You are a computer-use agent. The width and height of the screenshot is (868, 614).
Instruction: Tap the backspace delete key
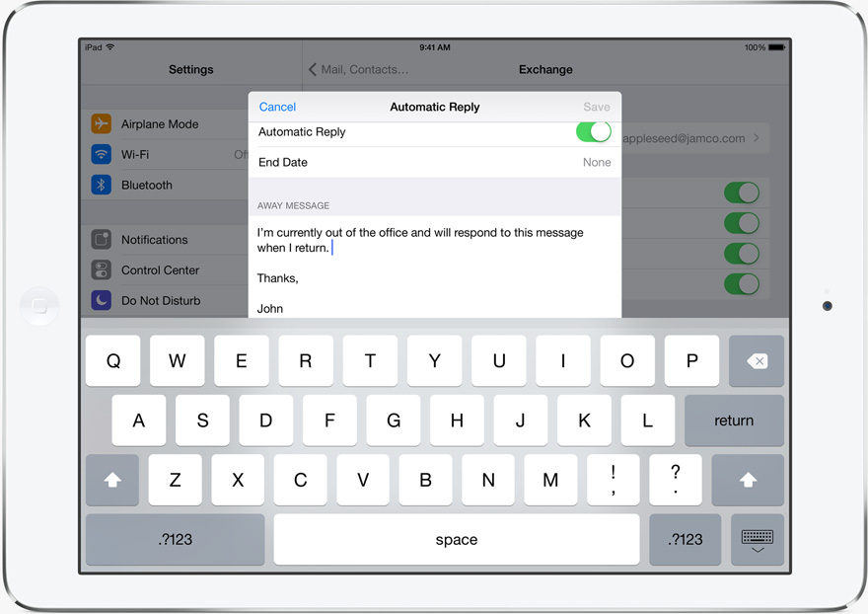click(x=757, y=360)
